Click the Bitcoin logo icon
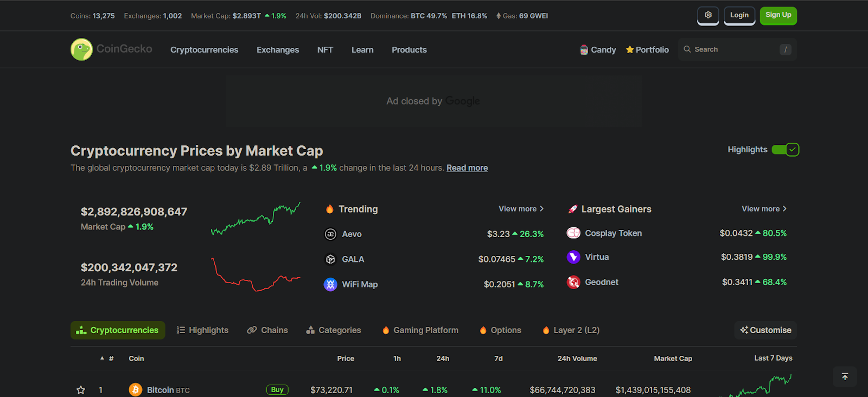 coord(136,389)
